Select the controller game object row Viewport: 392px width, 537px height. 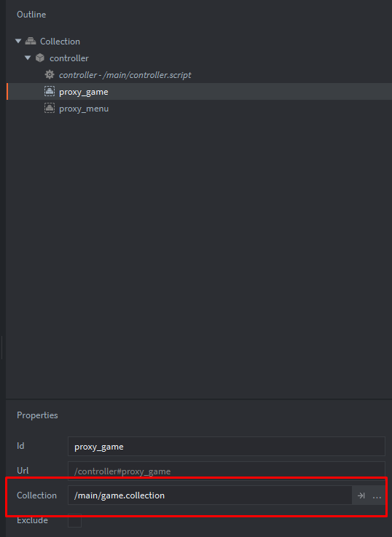[199, 58]
